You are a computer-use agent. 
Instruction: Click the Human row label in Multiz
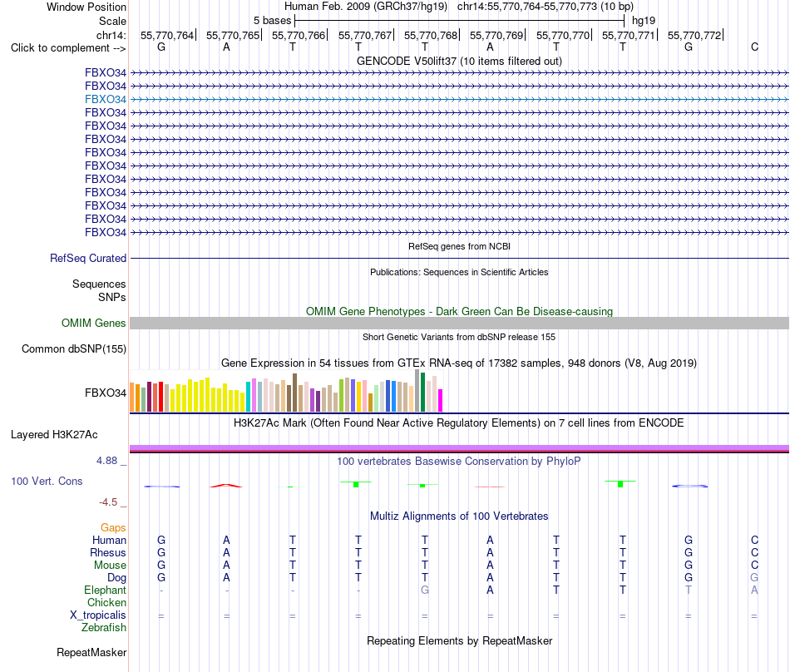click(x=109, y=540)
